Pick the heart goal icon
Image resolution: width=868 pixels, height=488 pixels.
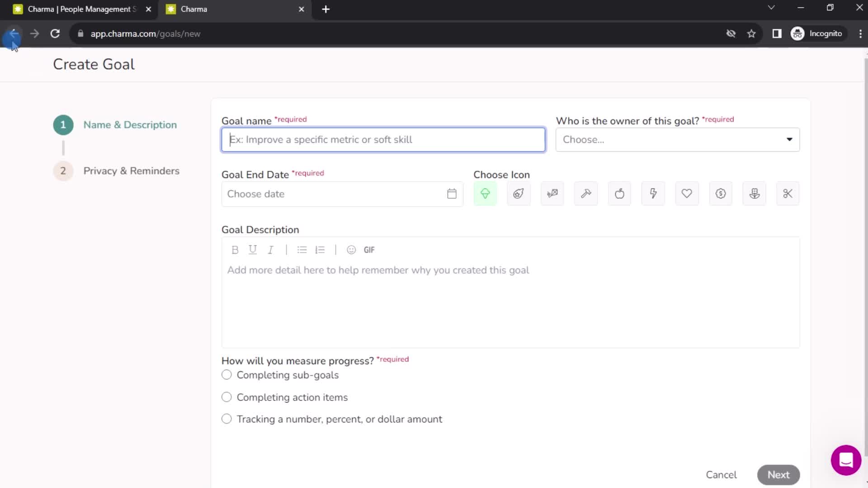[x=687, y=194]
